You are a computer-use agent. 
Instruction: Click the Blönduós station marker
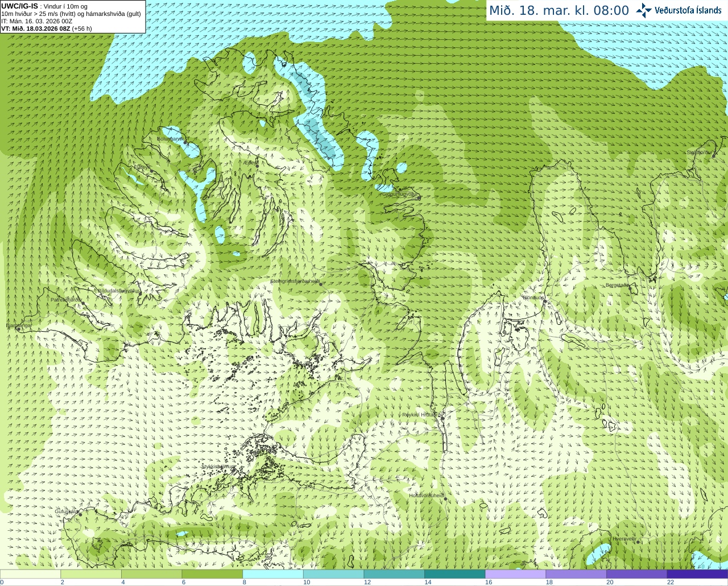pyautogui.click(x=544, y=302)
